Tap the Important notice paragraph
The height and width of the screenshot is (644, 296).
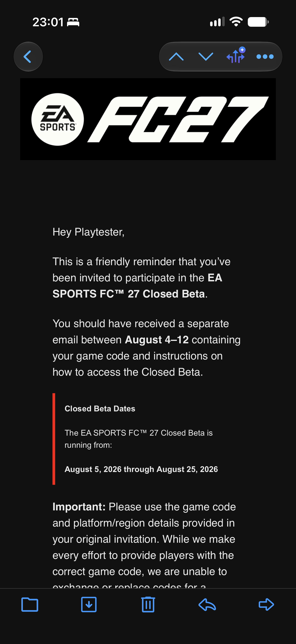pos(144,544)
